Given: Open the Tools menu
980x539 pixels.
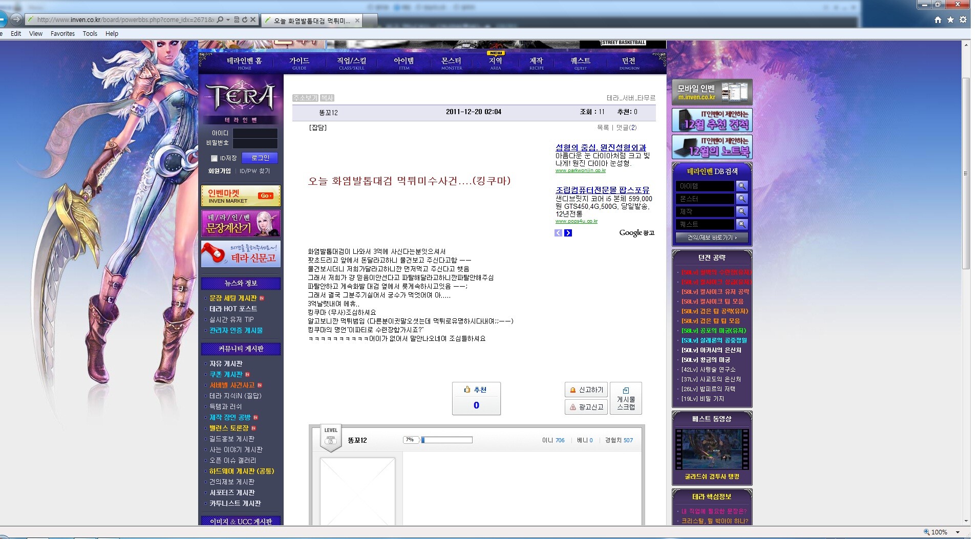Looking at the screenshot, I should (x=90, y=34).
